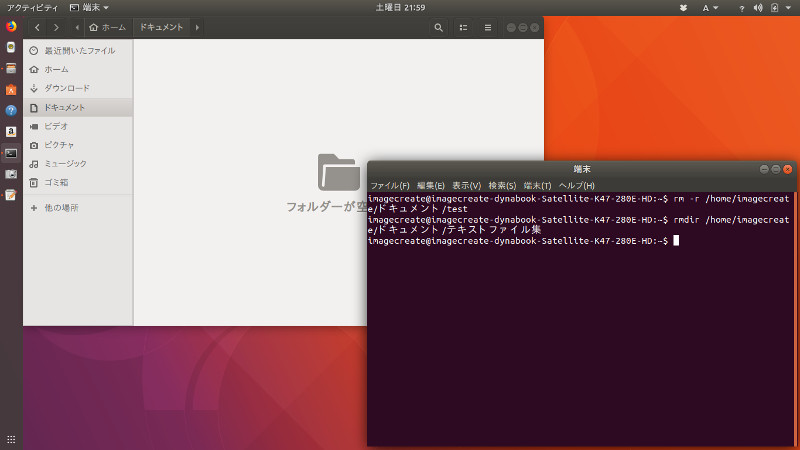This screenshot has width=800, height=450.
Task: Open ビデオ in the sidebar
Action: click(78, 126)
